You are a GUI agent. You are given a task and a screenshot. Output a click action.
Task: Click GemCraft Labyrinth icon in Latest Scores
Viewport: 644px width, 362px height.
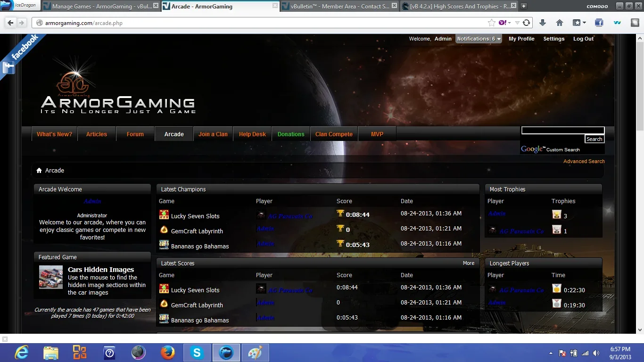pos(164,304)
